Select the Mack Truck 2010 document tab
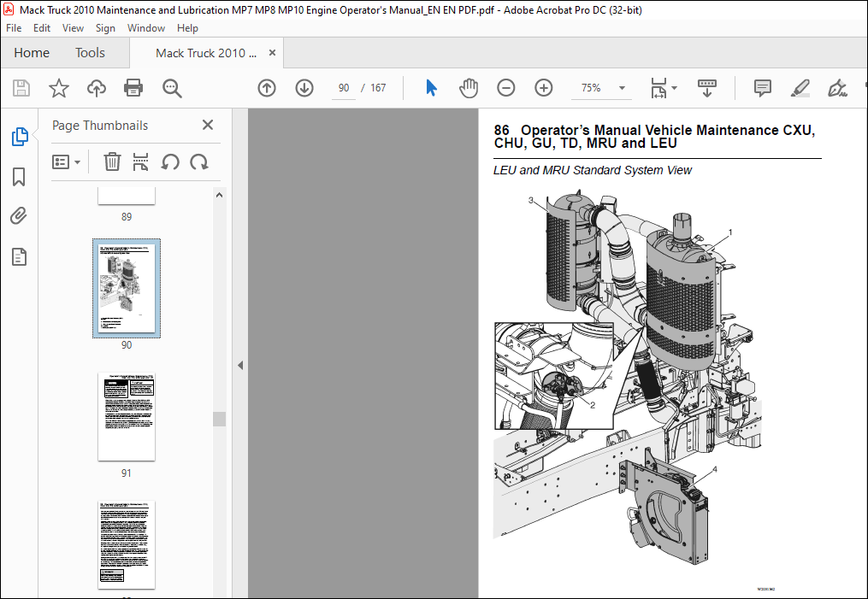The width and height of the screenshot is (868, 599). [x=206, y=53]
